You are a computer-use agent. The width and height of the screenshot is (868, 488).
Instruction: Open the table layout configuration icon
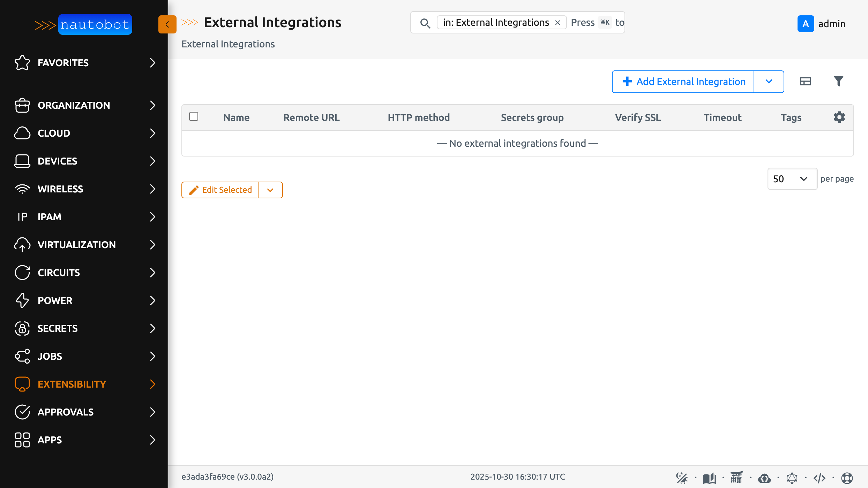(805, 81)
